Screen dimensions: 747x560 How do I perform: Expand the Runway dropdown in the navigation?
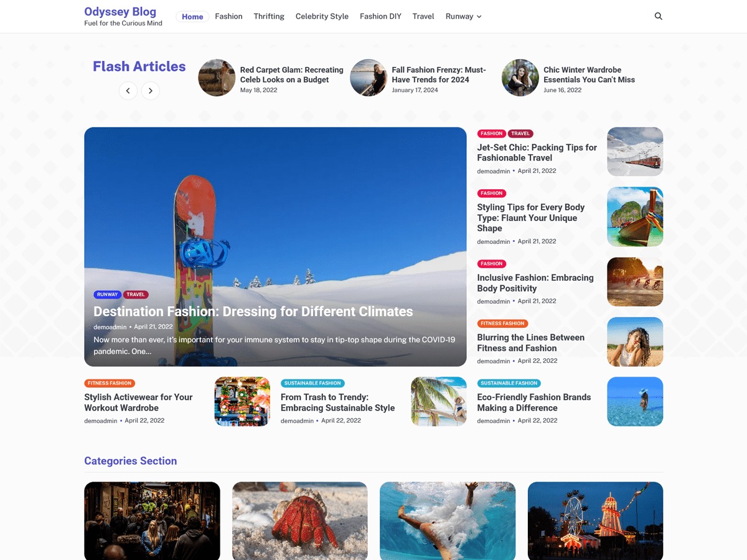point(463,16)
